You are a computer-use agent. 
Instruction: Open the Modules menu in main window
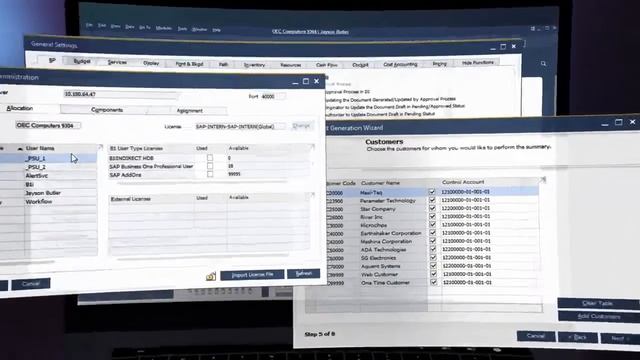click(164, 28)
